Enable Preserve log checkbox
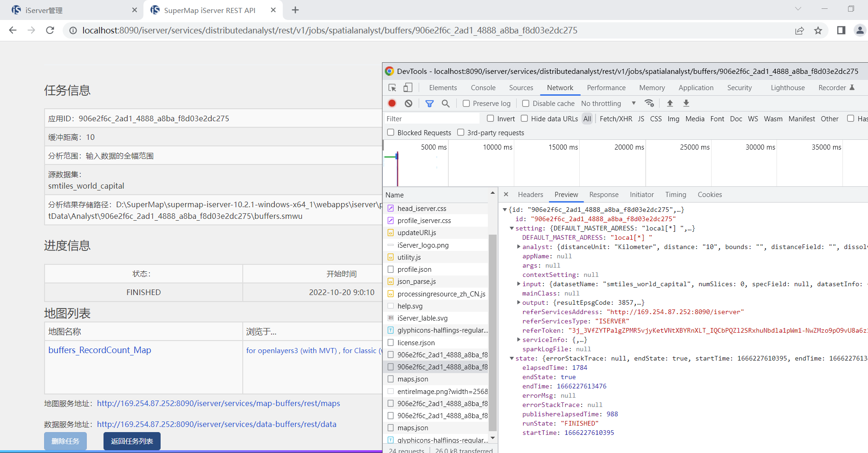Viewport: 868px width, 453px height. pos(466,103)
